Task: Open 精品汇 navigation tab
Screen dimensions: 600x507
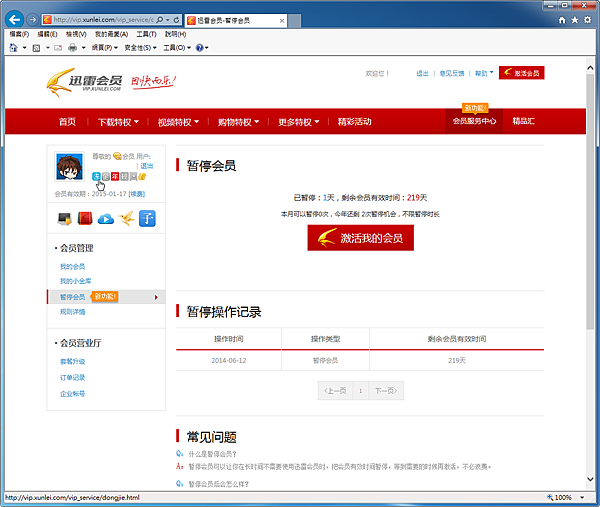Action: point(523,121)
